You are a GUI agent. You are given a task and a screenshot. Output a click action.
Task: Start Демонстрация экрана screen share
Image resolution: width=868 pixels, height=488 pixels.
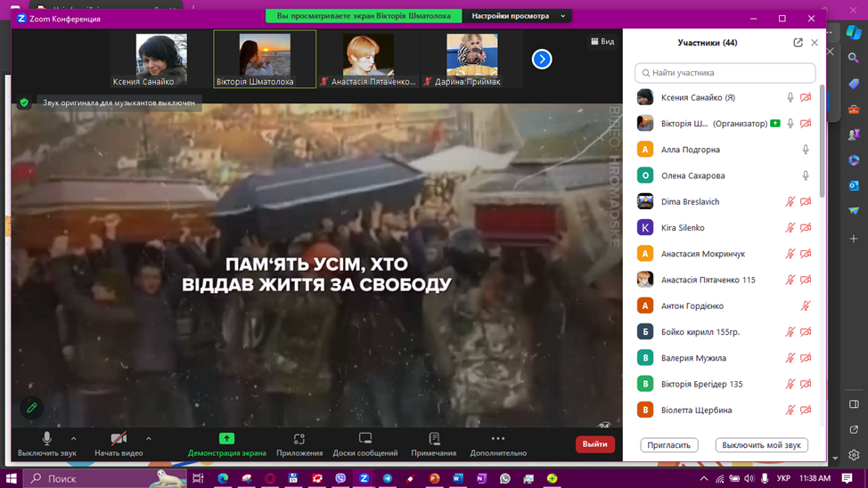coord(226,444)
